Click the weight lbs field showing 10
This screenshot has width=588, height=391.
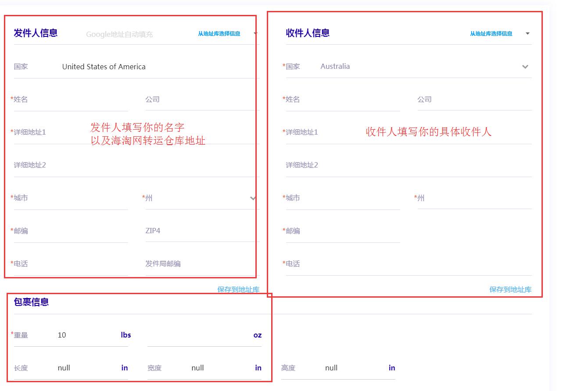pos(71,335)
